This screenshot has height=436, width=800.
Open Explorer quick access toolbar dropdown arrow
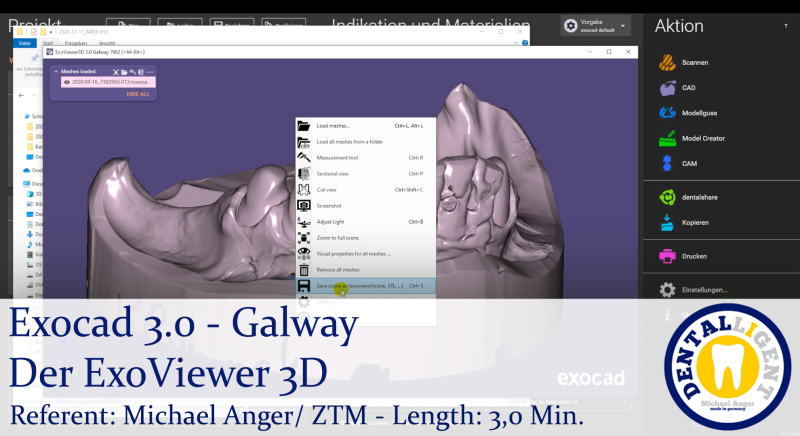point(51,32)
